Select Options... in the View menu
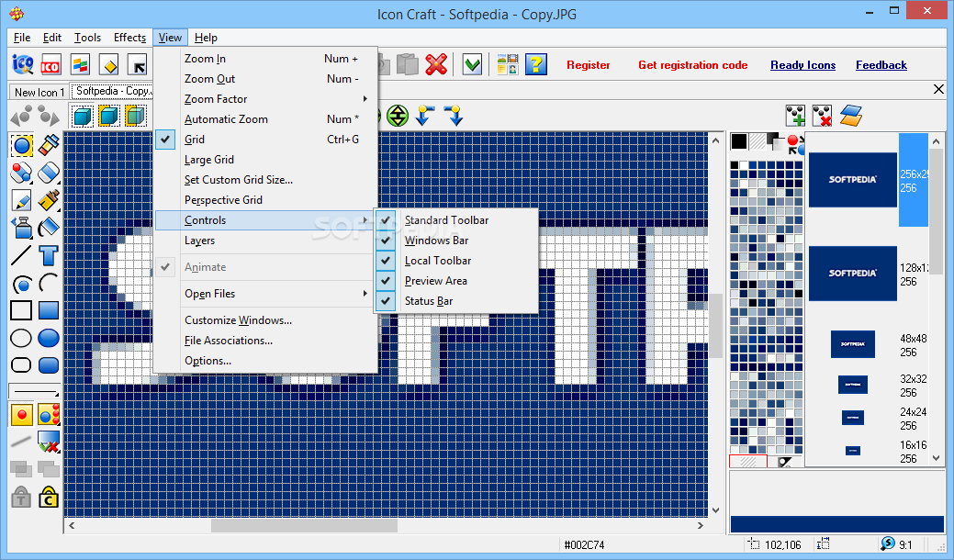The image size is (954, 560). (x=266, y=361)
